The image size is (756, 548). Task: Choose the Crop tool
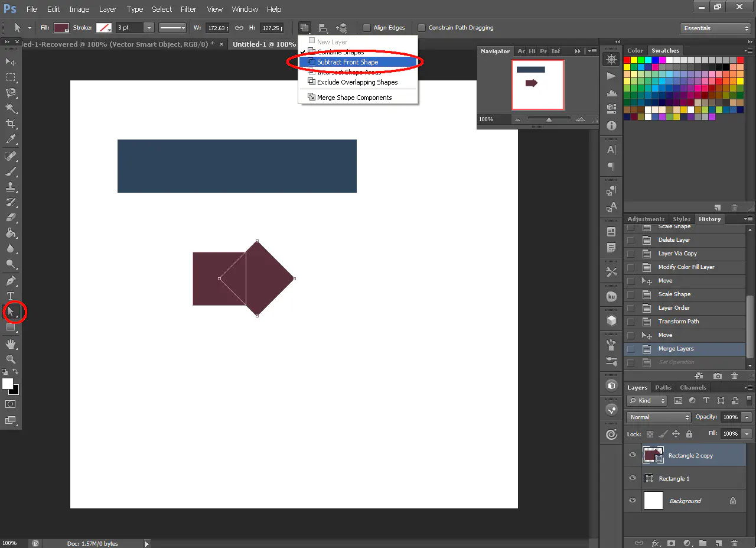click(x=11, y=124)
